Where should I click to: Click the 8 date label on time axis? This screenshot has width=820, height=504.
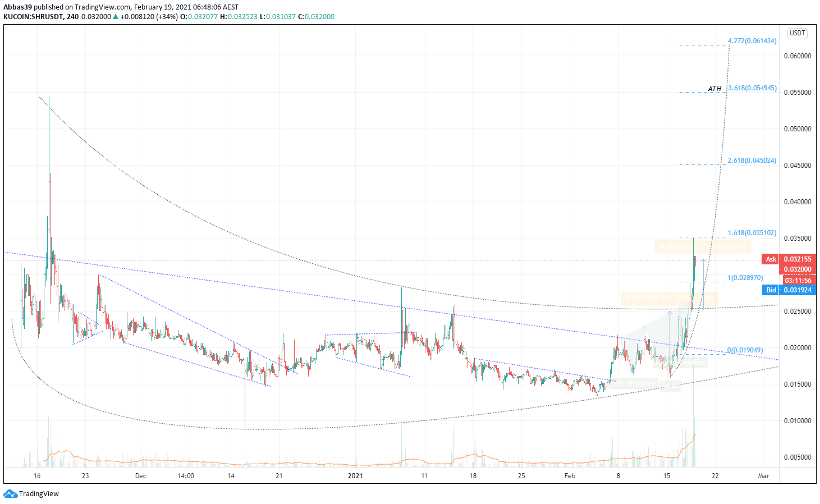tap(619, 476)
